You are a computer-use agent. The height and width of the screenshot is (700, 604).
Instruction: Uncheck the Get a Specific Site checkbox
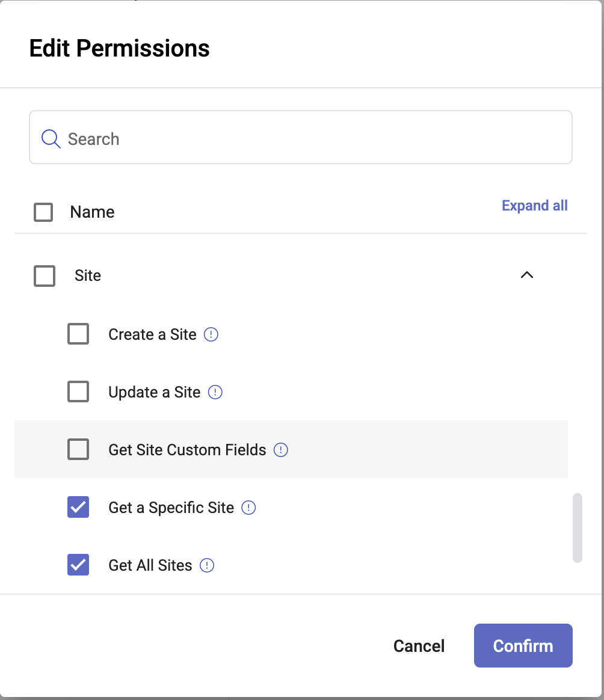78,507
